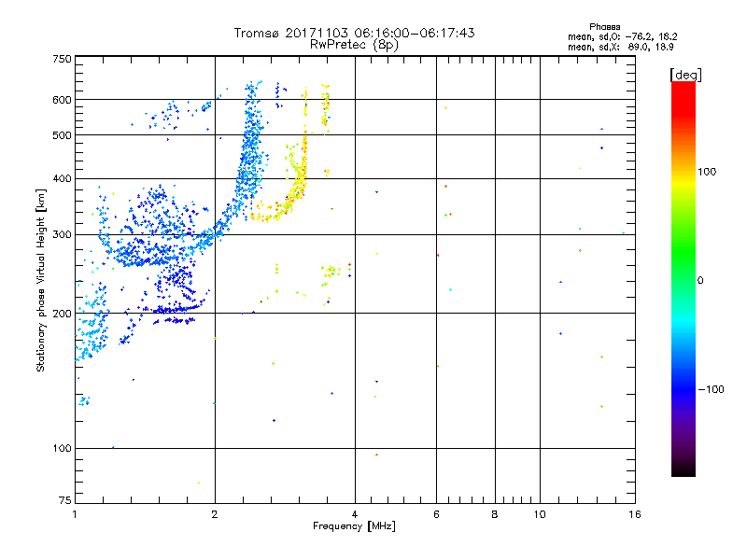Click the -100 degree label beside the colorbar
The width and height of the screenshot is (747, 560).
point(711,389)
